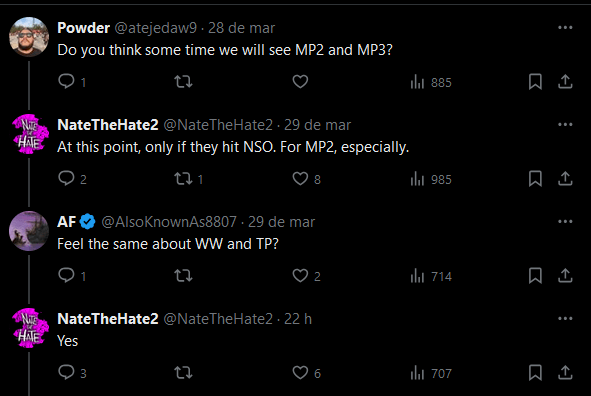The width and height of the screenshot is (591, 396).
Task: Retweet Powder's MP2 and MP3 question
Action: pos(184,81)
